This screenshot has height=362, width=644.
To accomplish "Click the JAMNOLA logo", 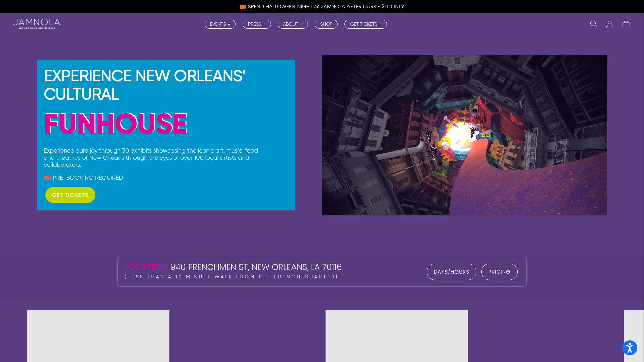I will (37, 24).
